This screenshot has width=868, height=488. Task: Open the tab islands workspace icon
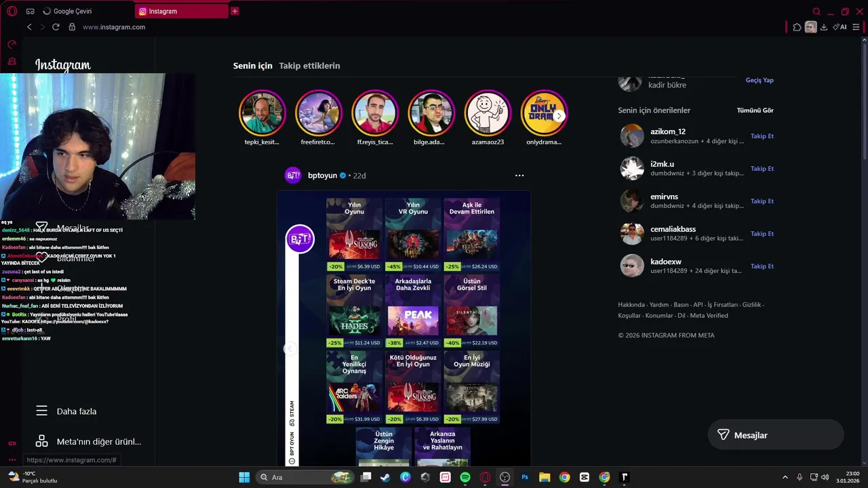30,12
